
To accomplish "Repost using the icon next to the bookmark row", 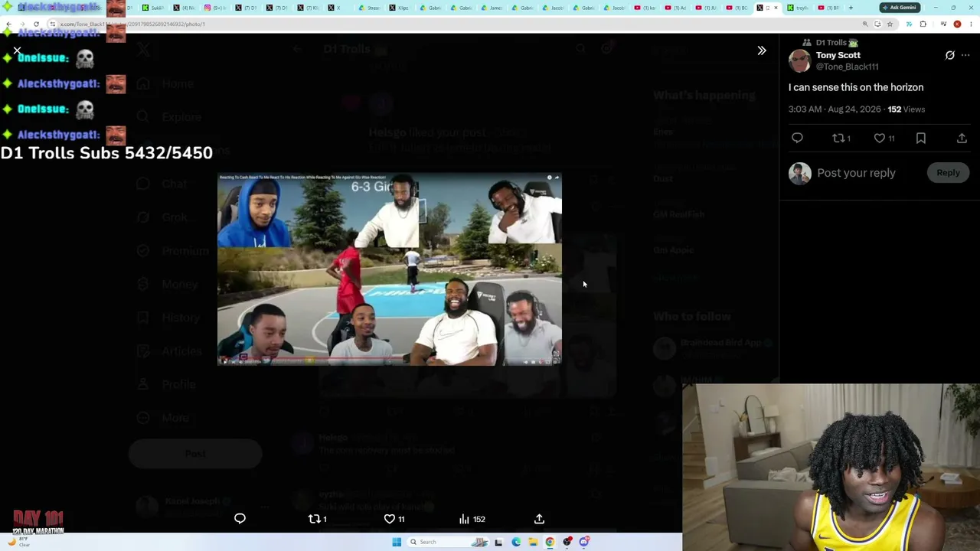I will tap(838, 138).
